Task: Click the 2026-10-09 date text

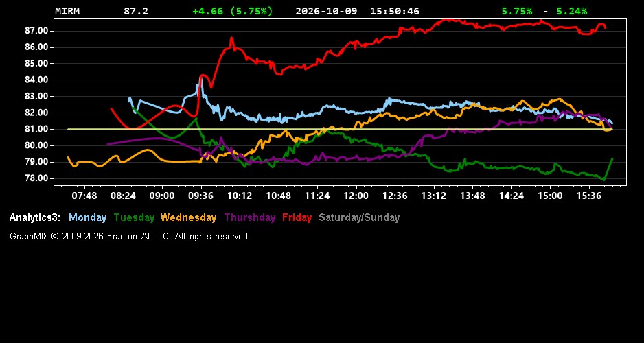Action: tap(327, 12)
